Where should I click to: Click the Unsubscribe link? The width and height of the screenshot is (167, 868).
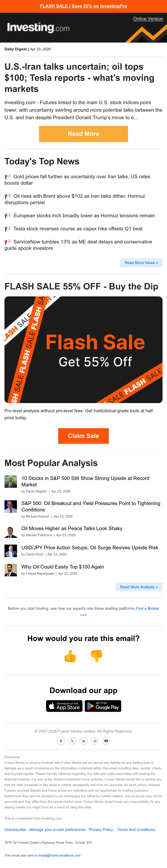[x=15, y=830]
